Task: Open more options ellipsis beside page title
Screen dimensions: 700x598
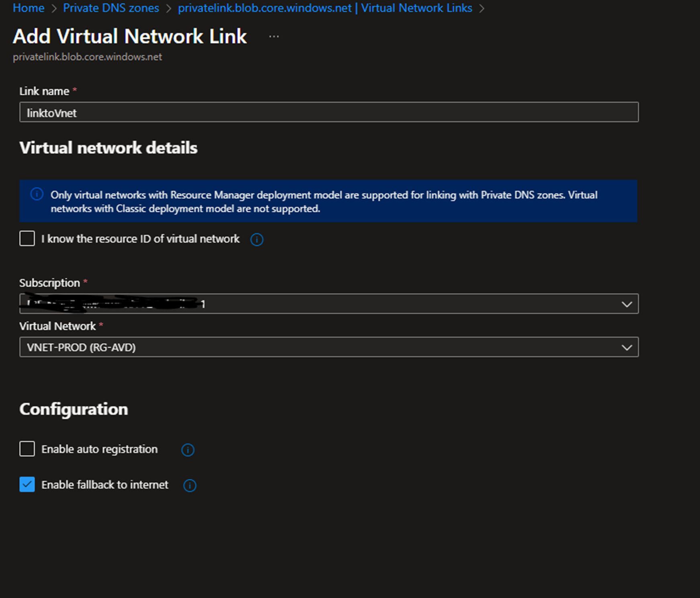Action: [274, 37]
